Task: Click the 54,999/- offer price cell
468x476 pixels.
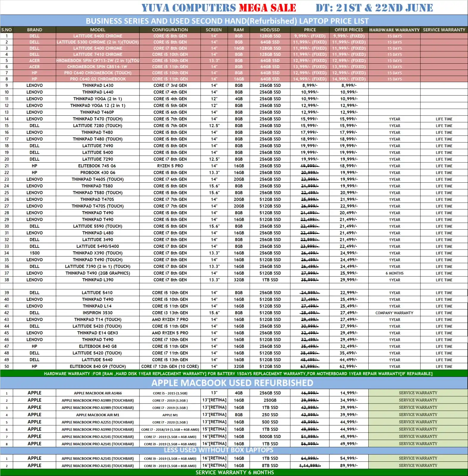Action: tap(349, 458)
